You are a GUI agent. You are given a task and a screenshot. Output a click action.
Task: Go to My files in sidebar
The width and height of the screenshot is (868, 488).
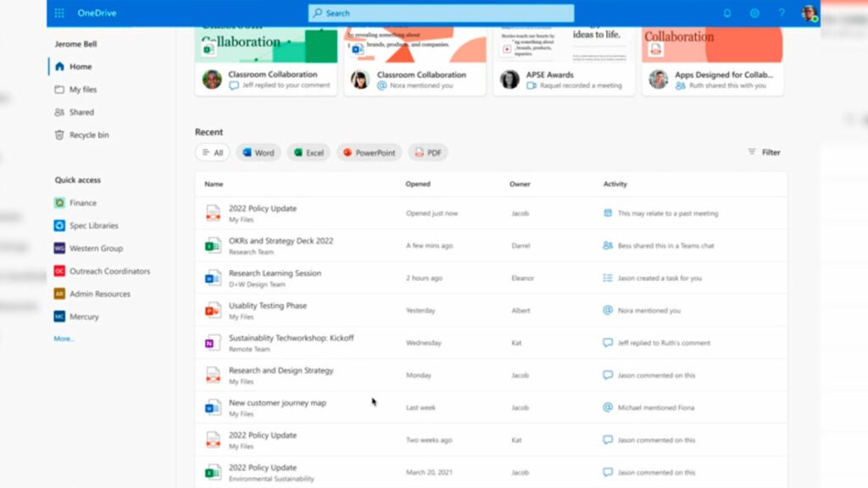click(x=82, y=89)
